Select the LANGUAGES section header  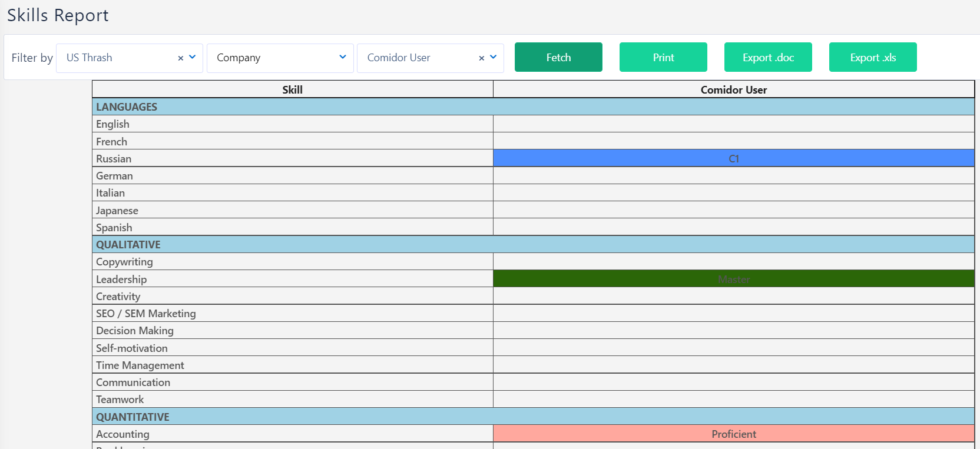click(533, 107)
